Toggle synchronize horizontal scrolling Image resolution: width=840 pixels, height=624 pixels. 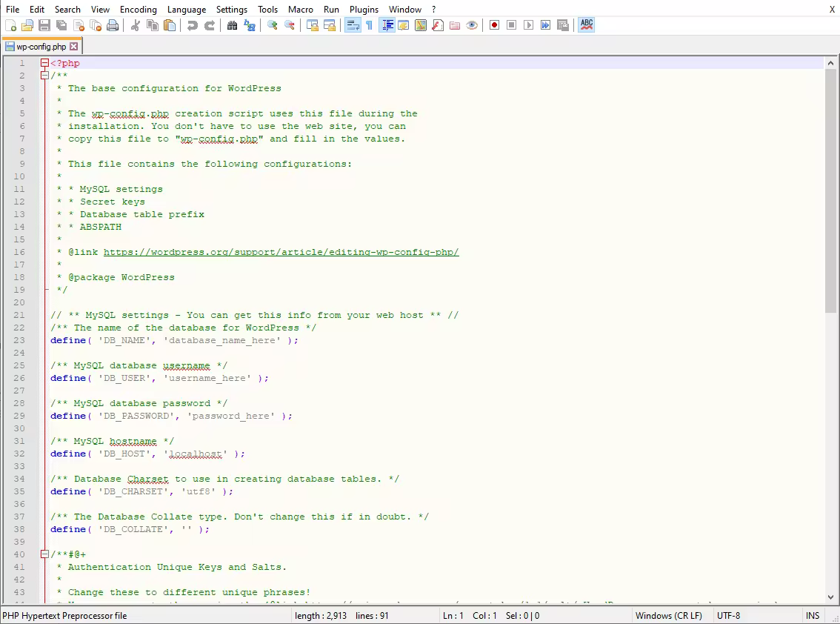(330, 25)
